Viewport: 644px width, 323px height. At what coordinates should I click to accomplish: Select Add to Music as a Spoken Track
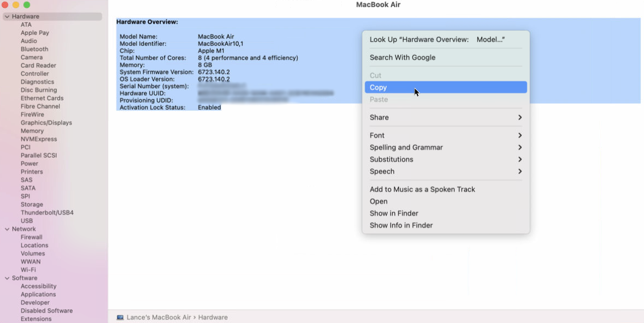tap(446, 189)
